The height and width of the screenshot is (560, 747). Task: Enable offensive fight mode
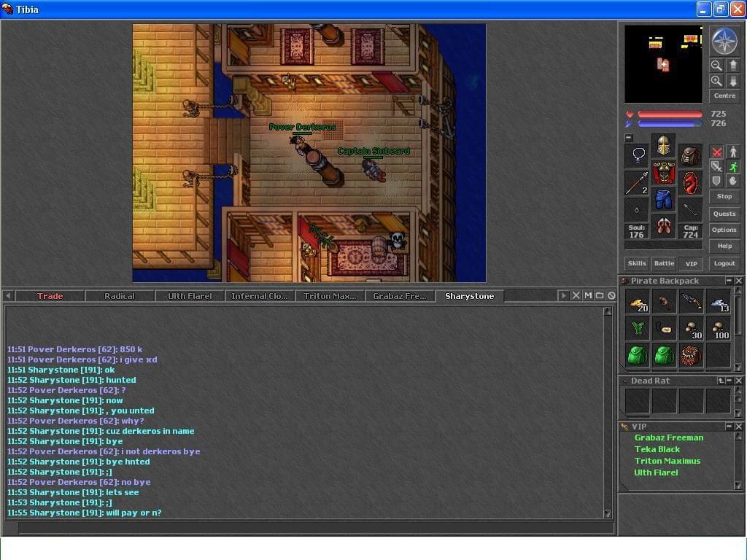(x=716, y=152)
